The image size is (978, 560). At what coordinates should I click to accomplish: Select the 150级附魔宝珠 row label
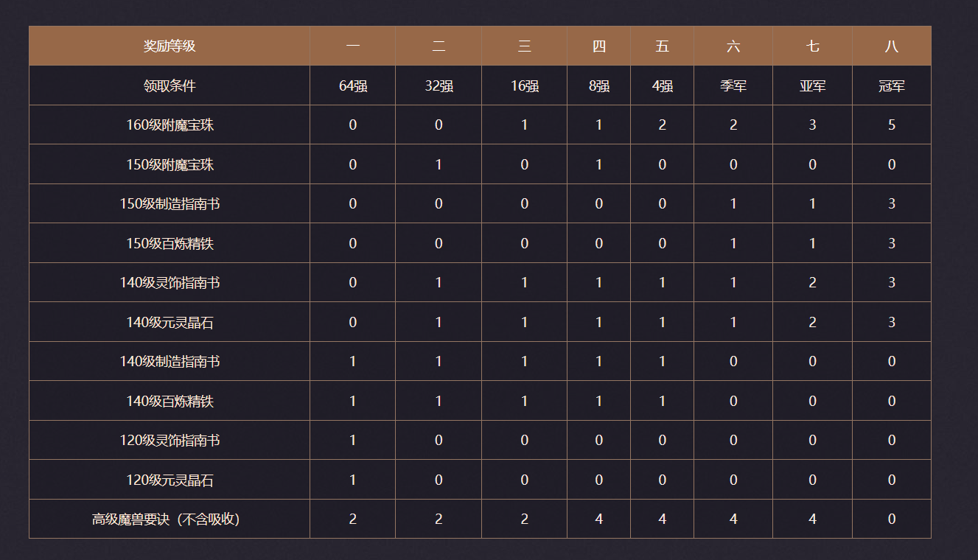tap(170, 164)
